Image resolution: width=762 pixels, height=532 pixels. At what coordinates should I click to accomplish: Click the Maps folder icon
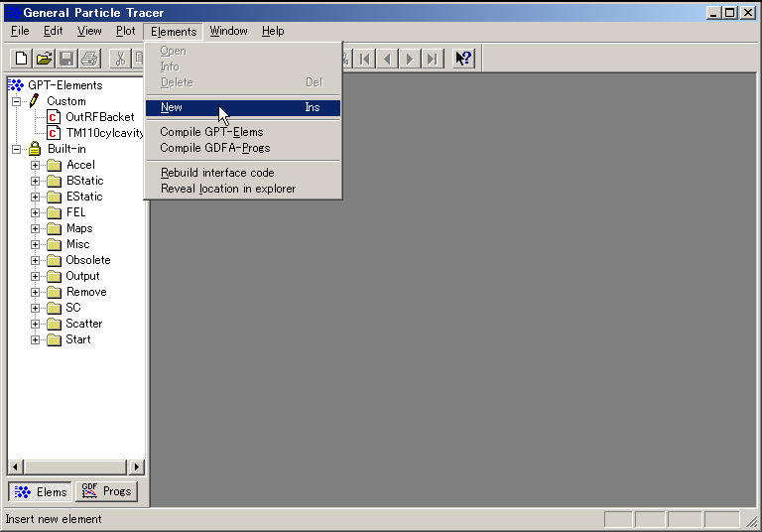click(54, 229)
